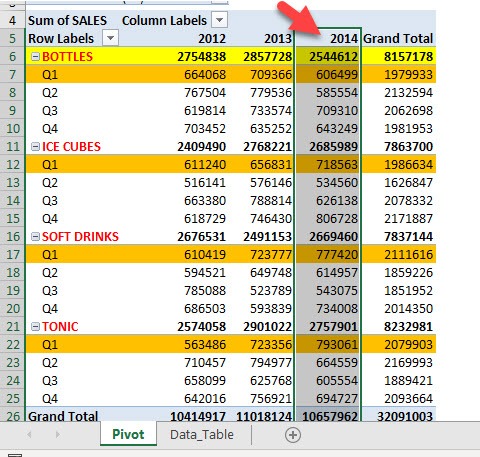Viewport: 480px width, 457px height.
Task: Switch to the Pivot sheet tab
Action: tap(128, 434)
